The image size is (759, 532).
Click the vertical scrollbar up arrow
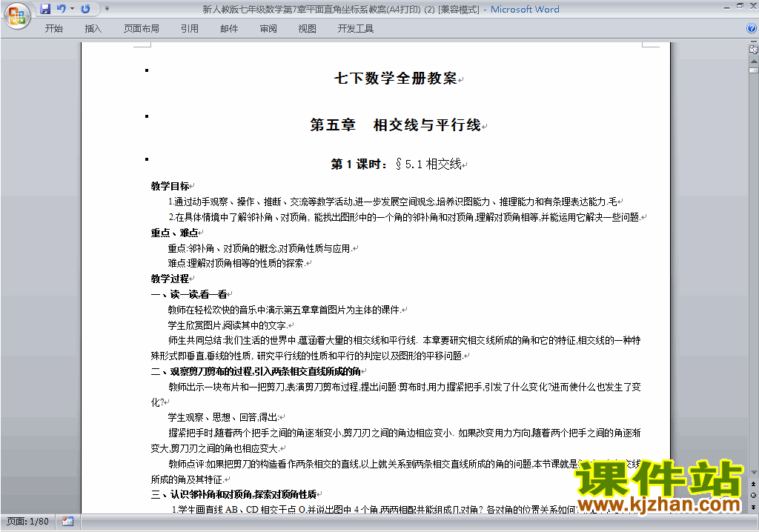coord(753,61)
